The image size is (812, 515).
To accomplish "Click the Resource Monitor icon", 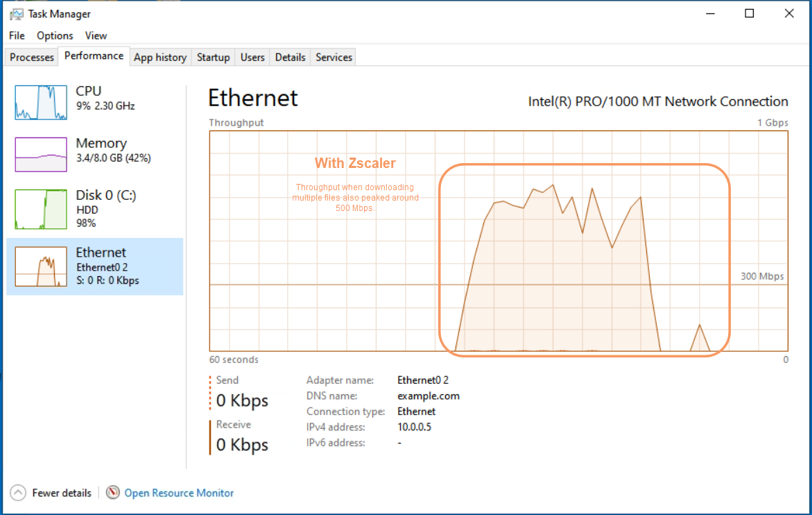I will click(x=113, y=493).
